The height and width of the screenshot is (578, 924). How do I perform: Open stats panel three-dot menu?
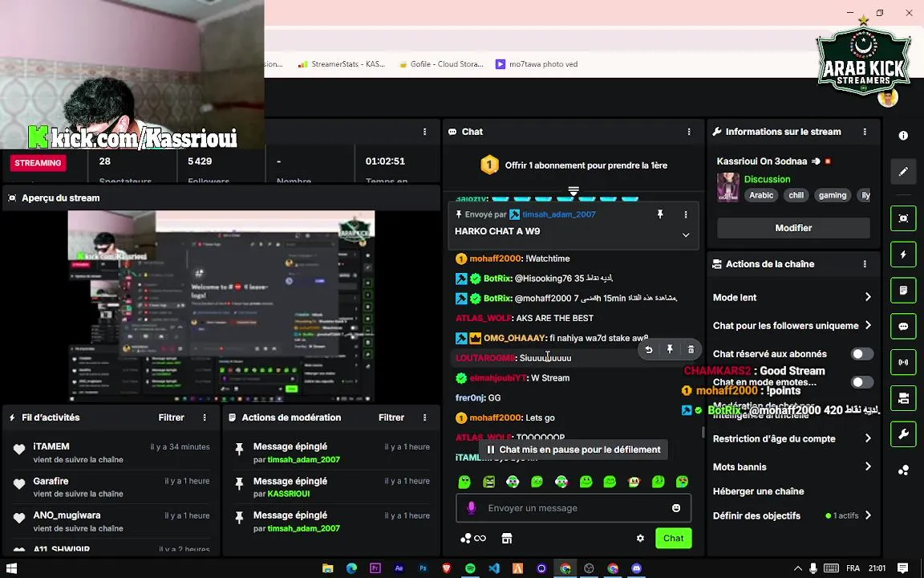pyautogui.click(x=425, y=132)
